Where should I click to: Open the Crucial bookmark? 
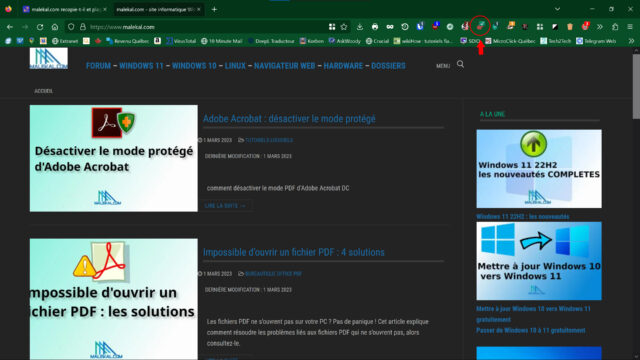[377, 41]
